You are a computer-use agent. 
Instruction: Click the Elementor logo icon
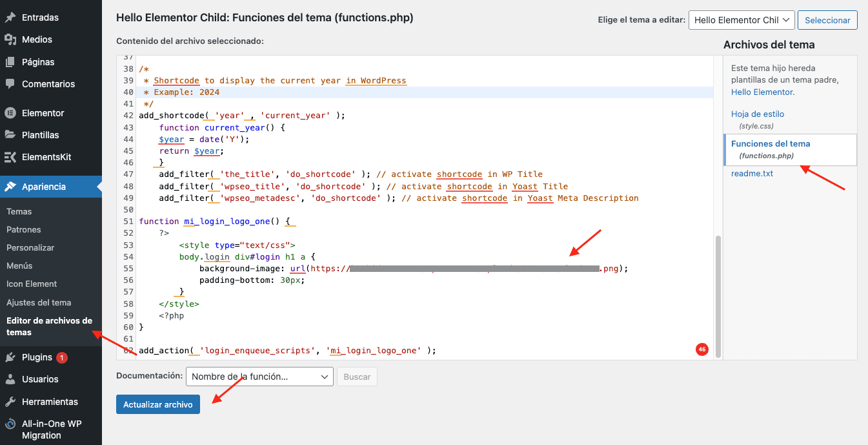10,113
